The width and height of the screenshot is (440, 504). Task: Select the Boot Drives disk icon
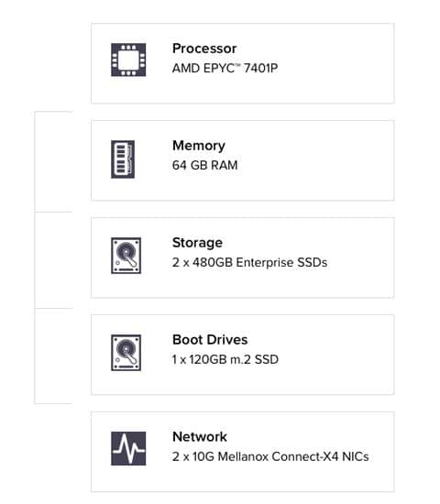point(126,353)
